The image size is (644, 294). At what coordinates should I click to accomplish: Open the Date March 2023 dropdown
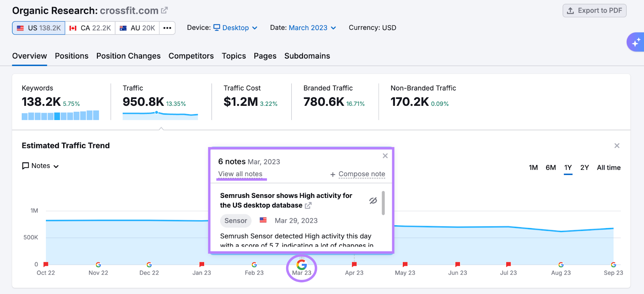coord(312,28)
